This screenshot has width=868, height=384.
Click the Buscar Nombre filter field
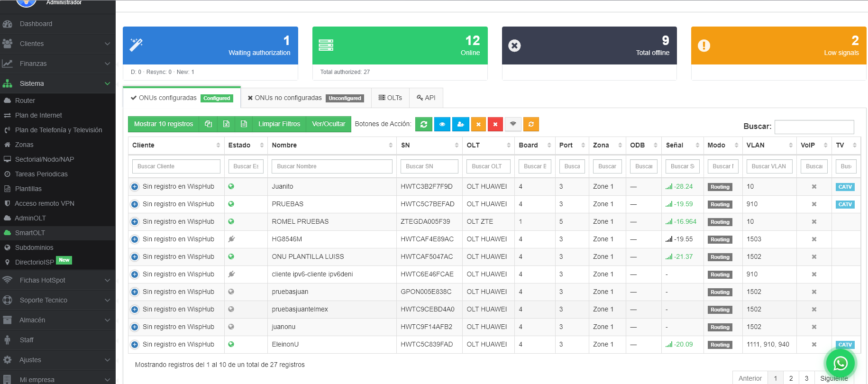[x=332, y=166]
